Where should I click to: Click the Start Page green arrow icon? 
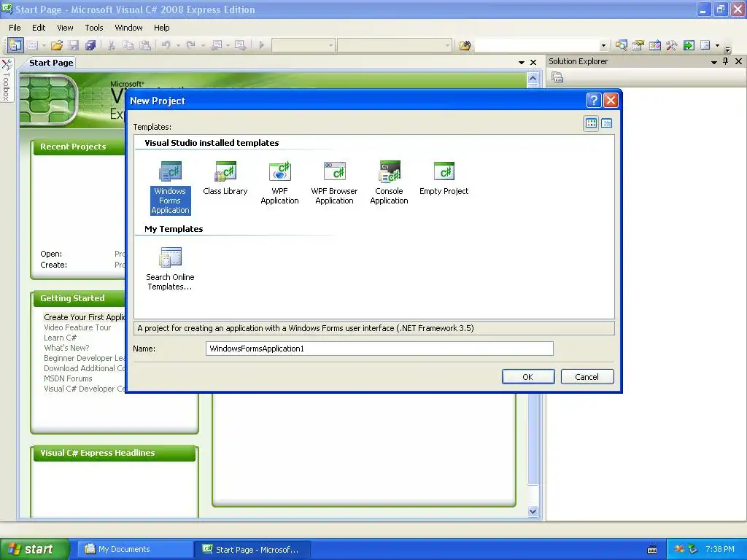pos(689,45)
